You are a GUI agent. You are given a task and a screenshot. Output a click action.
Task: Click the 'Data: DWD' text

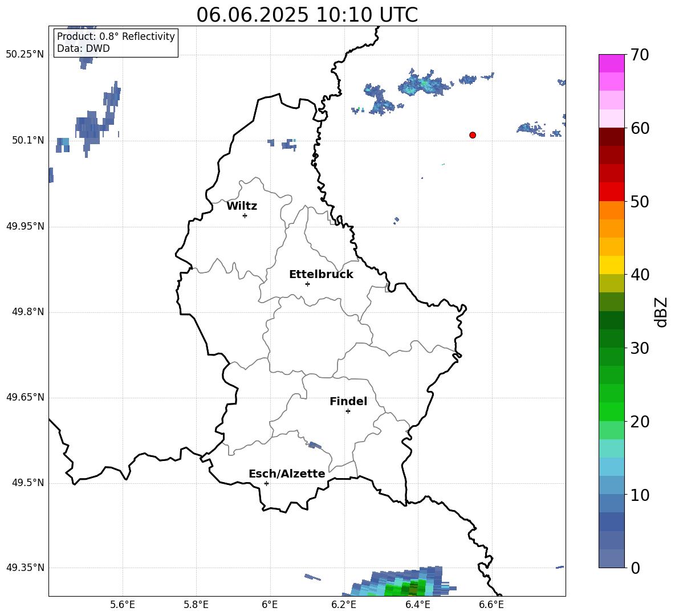[x=83, y=48]
